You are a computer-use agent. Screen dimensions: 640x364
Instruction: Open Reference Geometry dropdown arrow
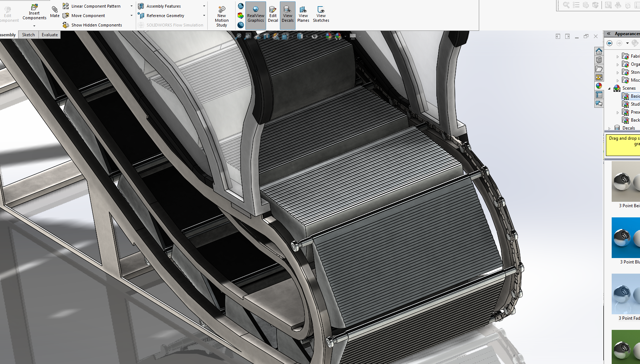[x=204, y=16]
